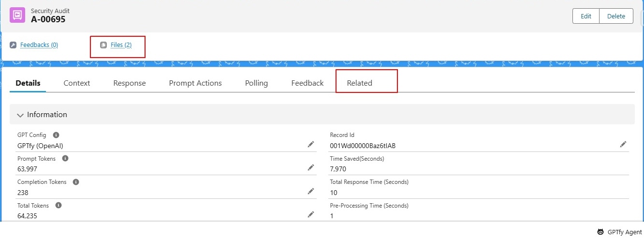644x241 pixels.
Task: Open the Feedbacks (0) link
Action: click(39, 45)
